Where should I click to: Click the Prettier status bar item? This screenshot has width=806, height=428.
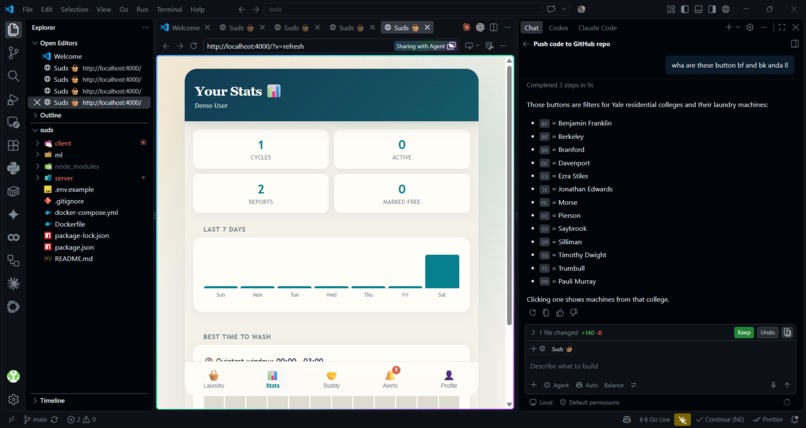coord(768,419)
